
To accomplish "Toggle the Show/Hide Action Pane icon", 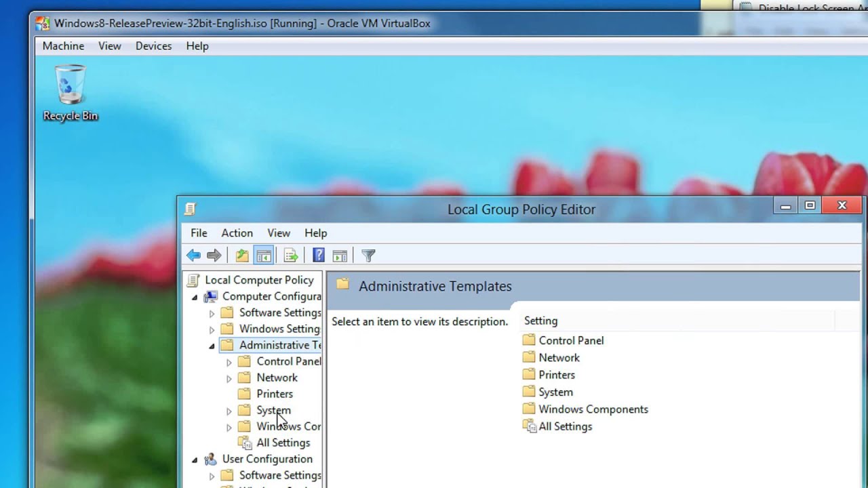I will tap(340, 256).
